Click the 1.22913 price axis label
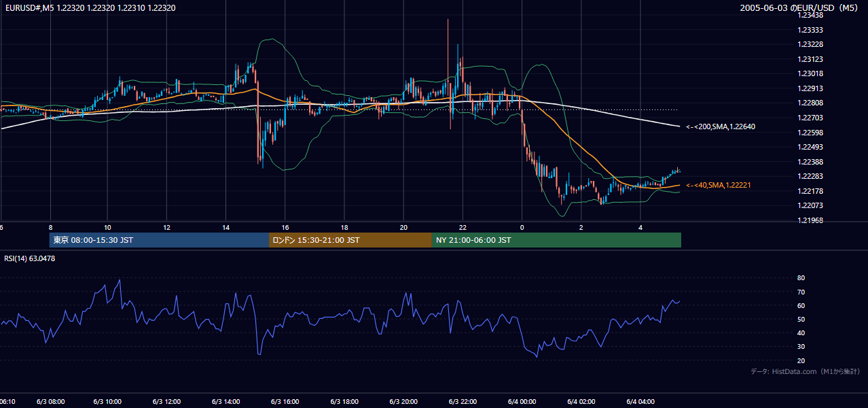The image size is (868, 408). [x=811, y=88]
